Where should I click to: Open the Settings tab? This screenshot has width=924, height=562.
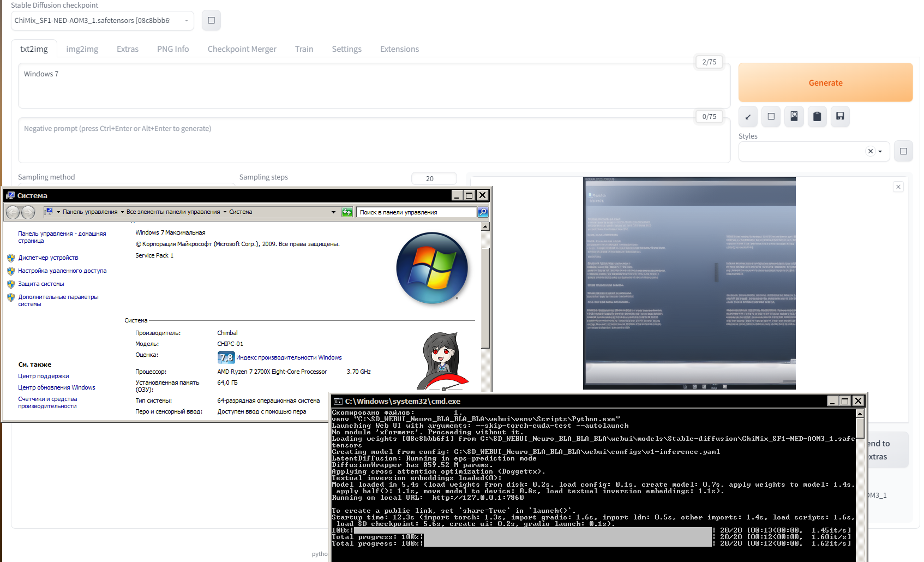point(346,49)
